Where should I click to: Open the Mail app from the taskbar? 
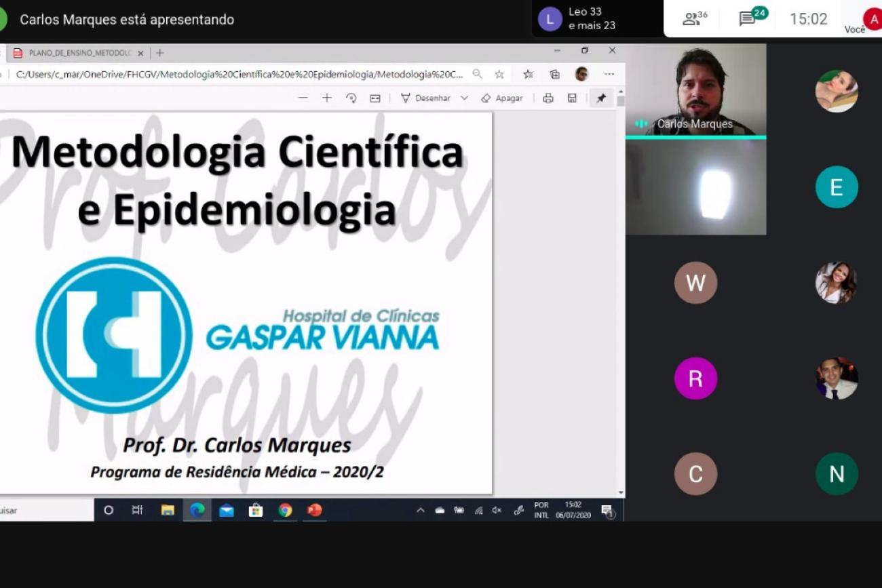coord(227,510)
